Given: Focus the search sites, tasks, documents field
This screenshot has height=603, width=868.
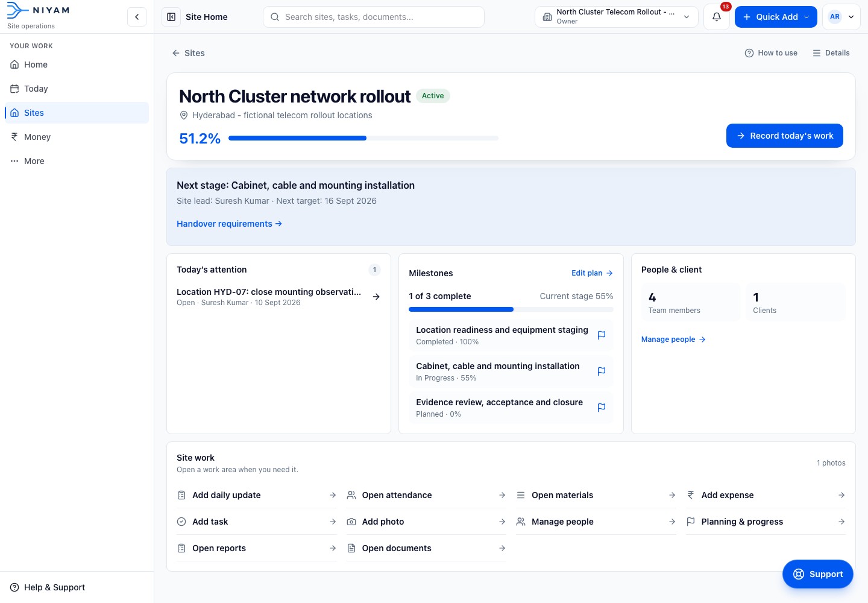Looking at the screenshot, I should [374, 17].
